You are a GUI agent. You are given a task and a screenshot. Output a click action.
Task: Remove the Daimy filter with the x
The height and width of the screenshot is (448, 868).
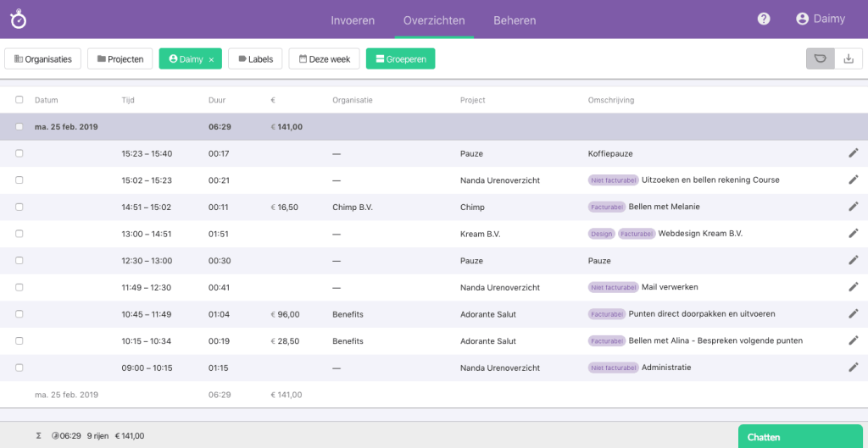(x=211, y=59)
